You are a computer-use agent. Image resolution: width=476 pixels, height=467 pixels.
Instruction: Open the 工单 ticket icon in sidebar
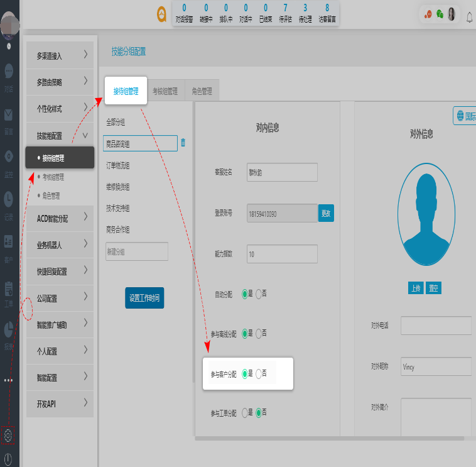[9, 288]
